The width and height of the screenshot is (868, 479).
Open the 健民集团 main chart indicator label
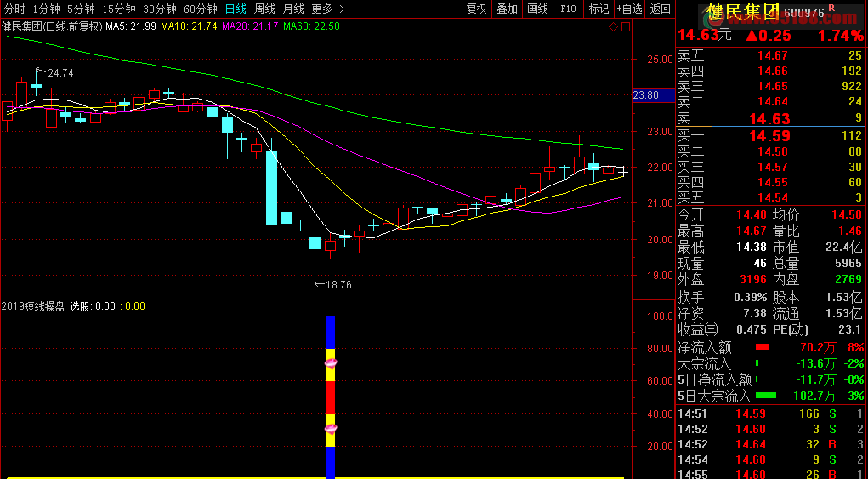click(x=51, y=26)
